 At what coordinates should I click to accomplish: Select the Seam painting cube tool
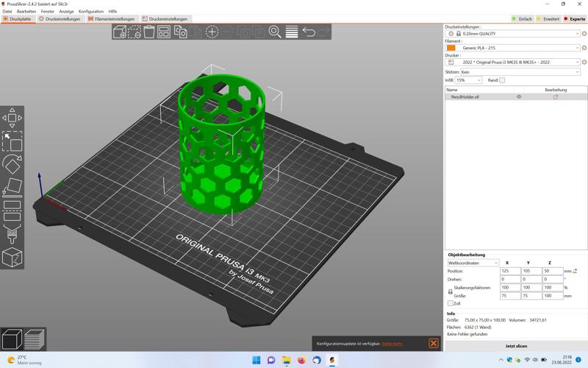[x=12, y=258]
